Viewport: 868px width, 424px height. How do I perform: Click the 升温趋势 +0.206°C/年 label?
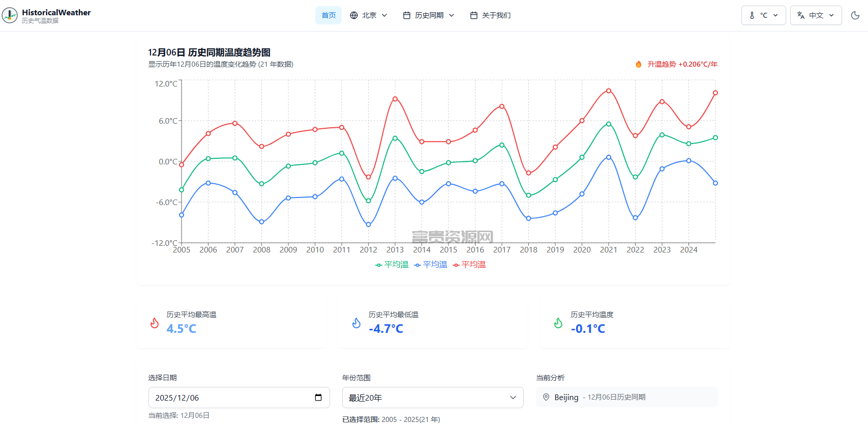(x=682, y=64)
